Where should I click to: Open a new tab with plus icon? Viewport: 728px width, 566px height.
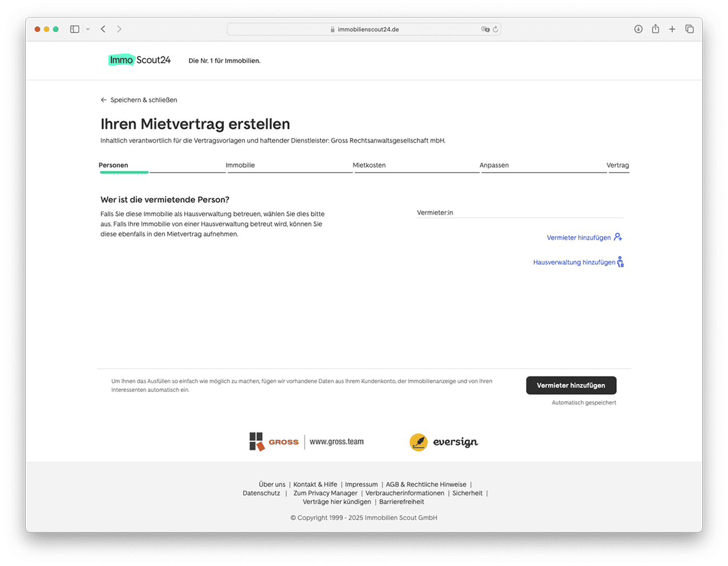pos(672,29)
